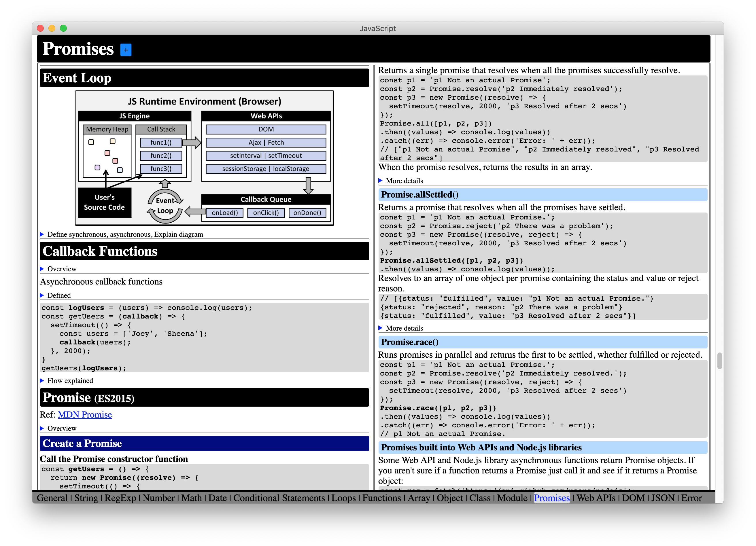
Task: Switch to the DOM section
Action: tap(633, 498)
